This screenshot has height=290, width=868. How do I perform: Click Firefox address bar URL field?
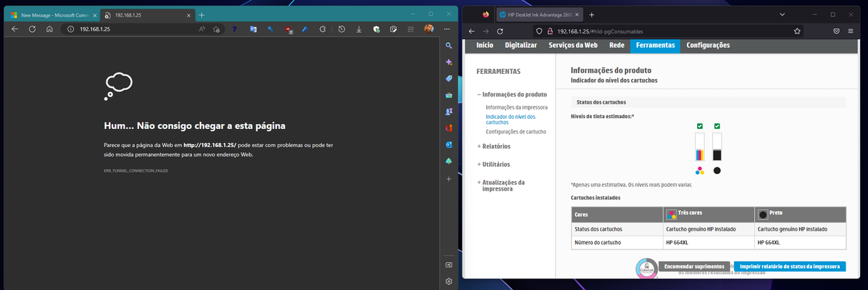tap(669, 31)
